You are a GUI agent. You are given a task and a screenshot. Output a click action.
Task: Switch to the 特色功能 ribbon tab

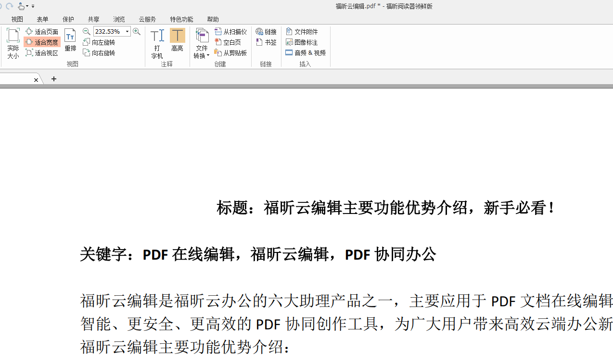(x=181, y=19)
